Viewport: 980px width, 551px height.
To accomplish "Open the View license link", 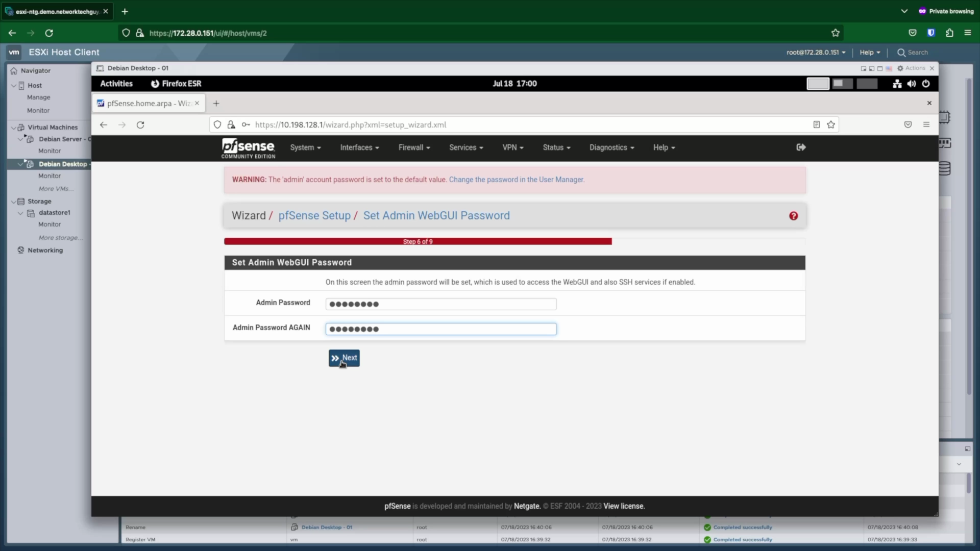I will click(624, 506).
